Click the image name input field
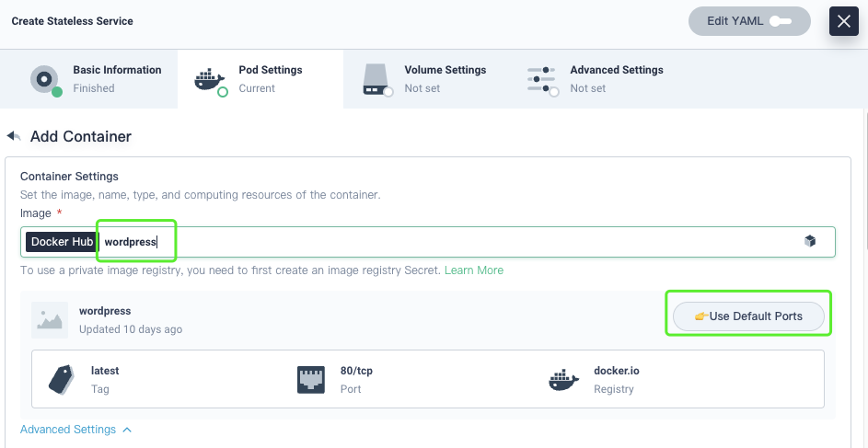 (x=460, y=242)
